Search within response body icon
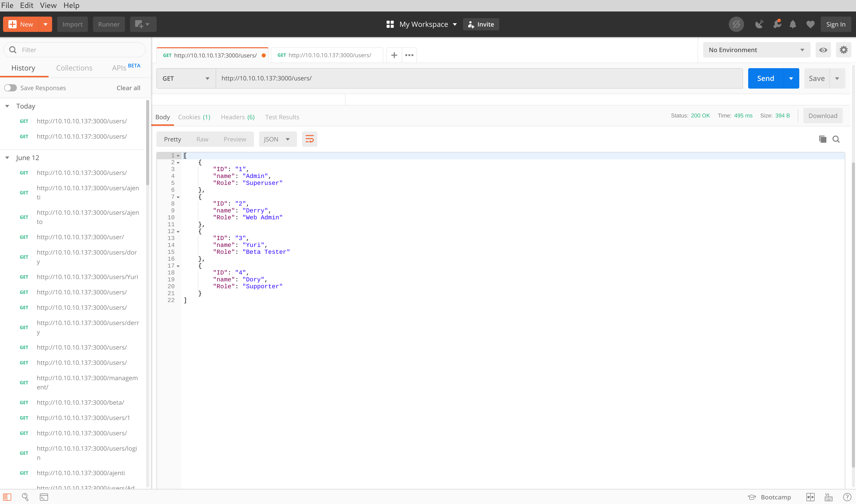Viewport: 856px width, 504px height. click(x=836, y=139)
